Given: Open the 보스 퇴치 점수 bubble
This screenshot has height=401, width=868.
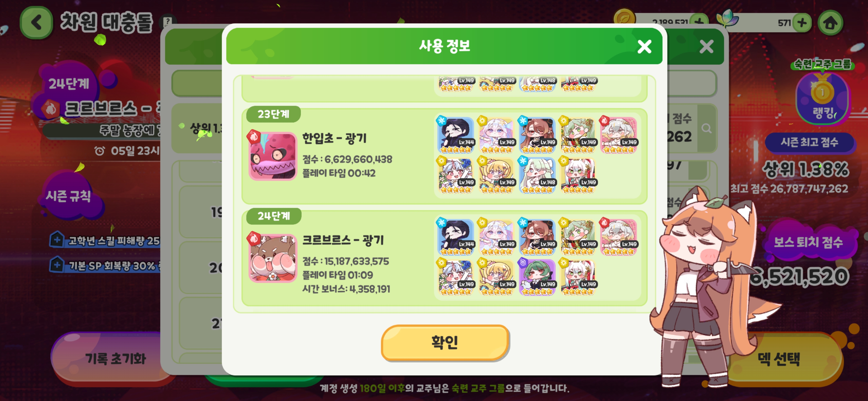Looking at the screenshot, I should tap(809, 241).
